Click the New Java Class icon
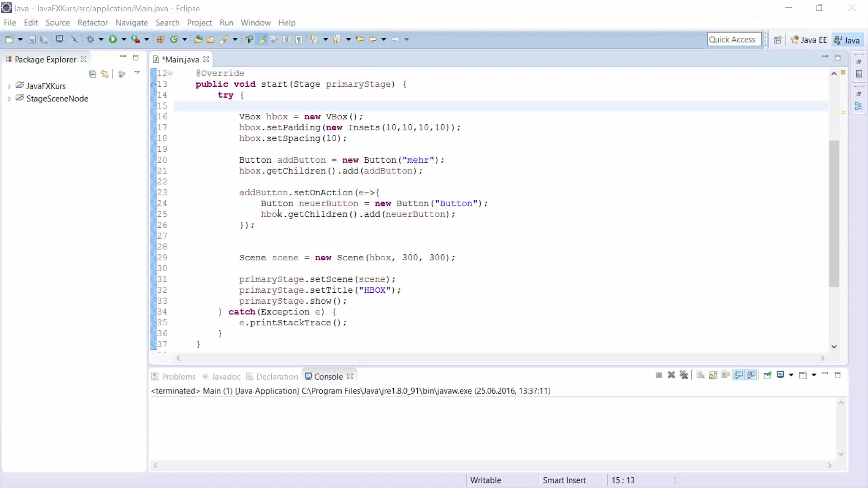Image resolution: width=868 pixels, height=488 pixels. point(174,39)
